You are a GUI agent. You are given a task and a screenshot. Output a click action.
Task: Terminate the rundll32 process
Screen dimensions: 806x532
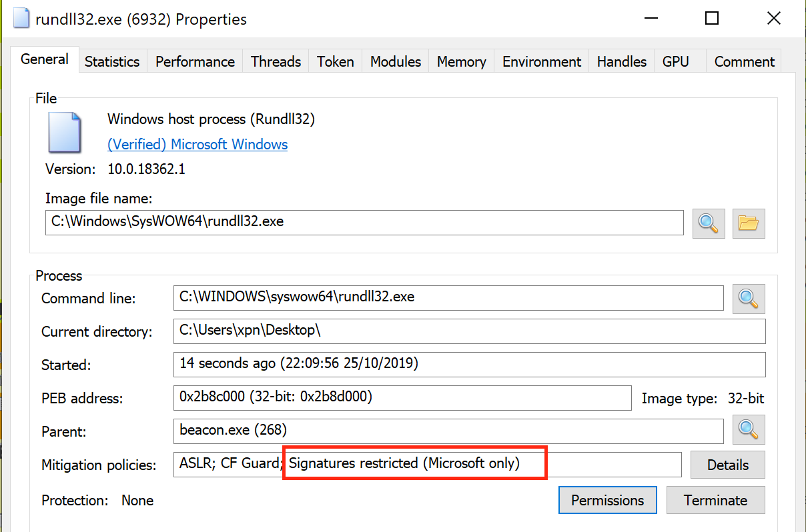[715, 499]
